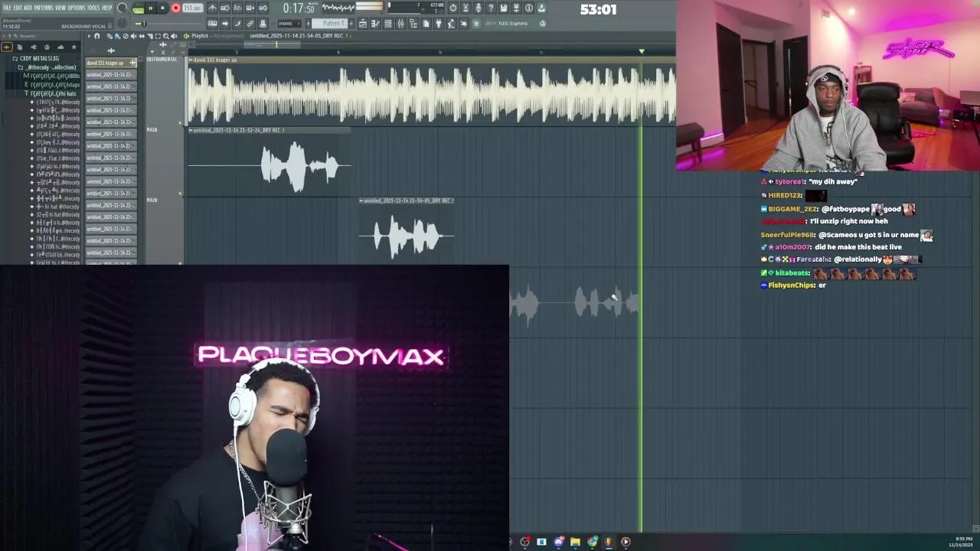Screen dimensions: 980x551
Task: Open the ADD menu
Action: pos(28,8)
